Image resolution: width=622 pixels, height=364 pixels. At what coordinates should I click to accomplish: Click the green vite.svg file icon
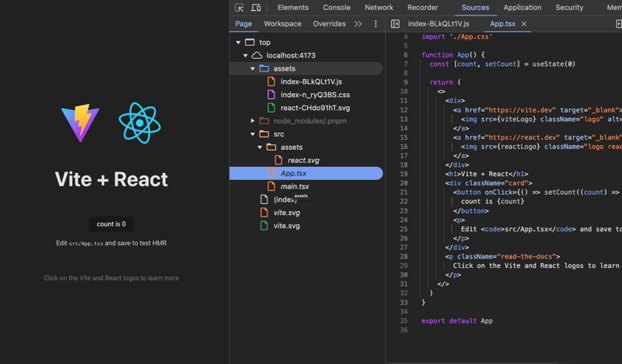coord(264,226)
